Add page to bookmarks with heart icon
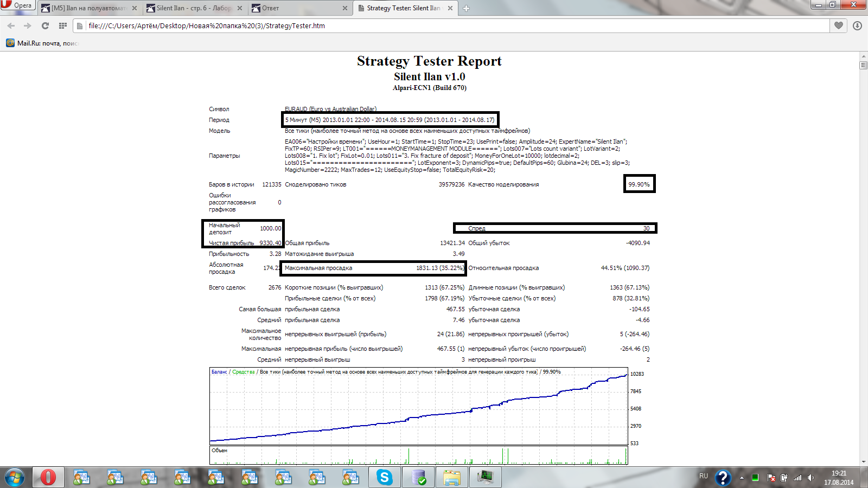The width and height of the screenshot is (868, 488). coord(839,25)
